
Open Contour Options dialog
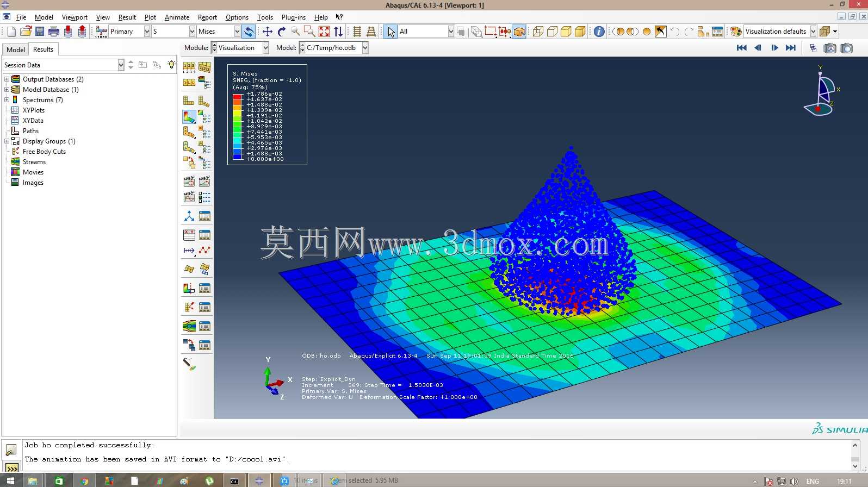[204, 117]
